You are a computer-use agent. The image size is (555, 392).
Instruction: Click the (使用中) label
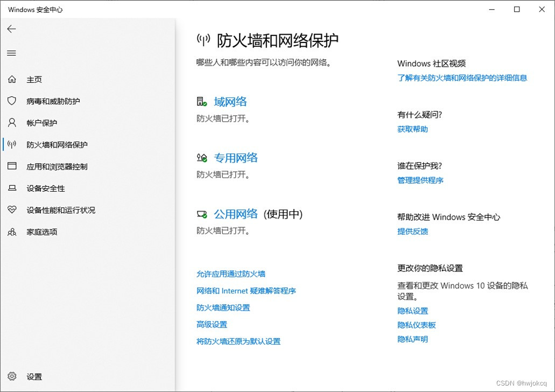coord(283,214)
